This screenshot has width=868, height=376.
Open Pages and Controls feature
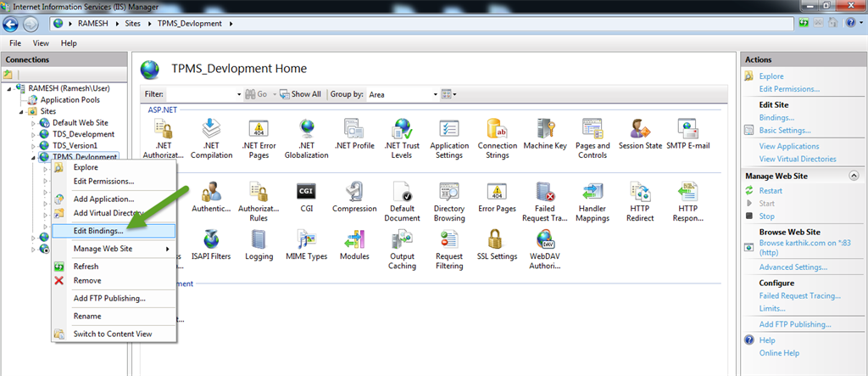click(593, 139)
